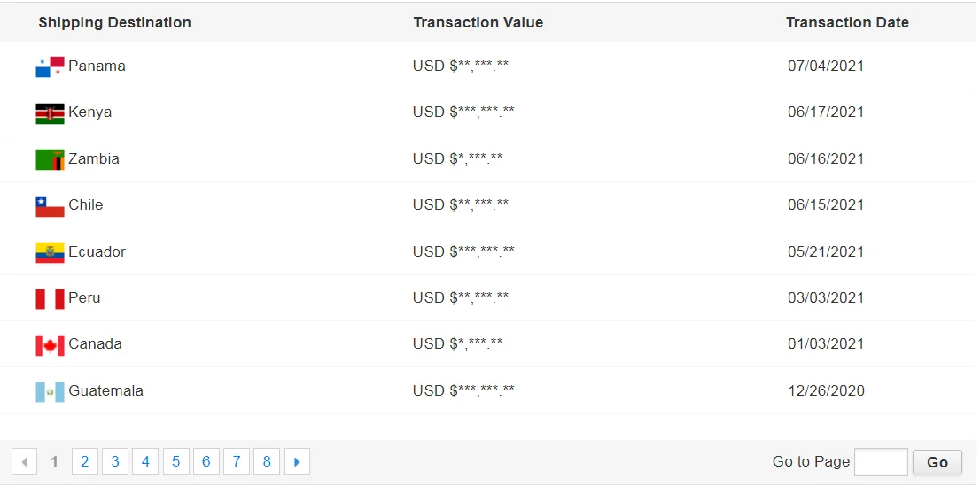Screen dimensions: 980x486
Task: Click the Peru flag icon
Action: [50, 298]
